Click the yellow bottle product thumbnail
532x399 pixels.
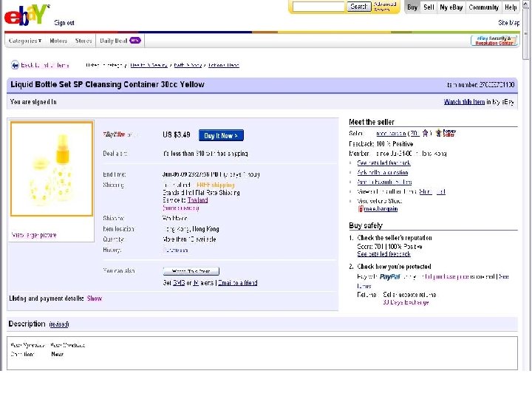point(52,168)
